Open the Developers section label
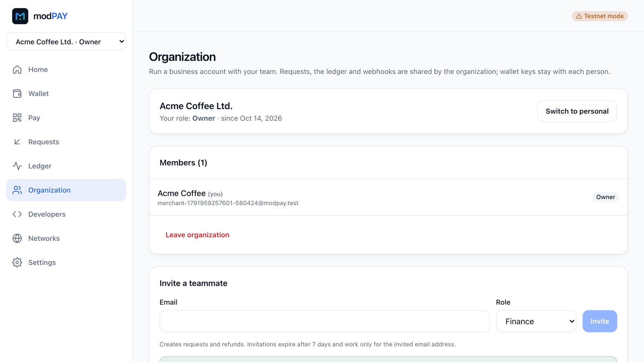 (x=47, y=214)
